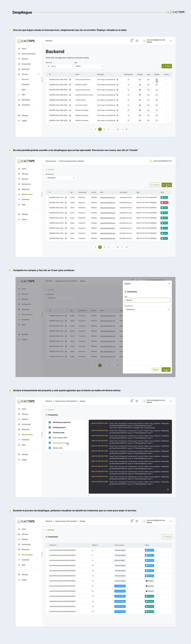Screen dimensions: 191x644
Task: Click Launching instances link
Action: [x=60, y=443]
